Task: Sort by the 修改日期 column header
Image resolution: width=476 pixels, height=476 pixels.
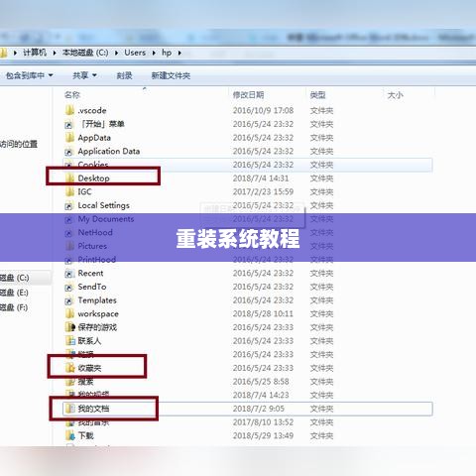Action: coord(248,95)
